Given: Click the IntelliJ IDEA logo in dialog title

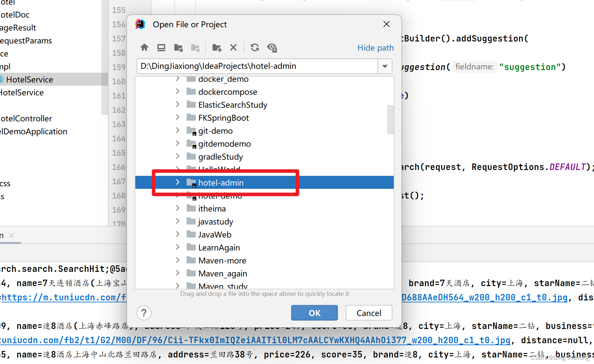Looking at the screenshot, I should pyautogui.click(x=140, y=24).
